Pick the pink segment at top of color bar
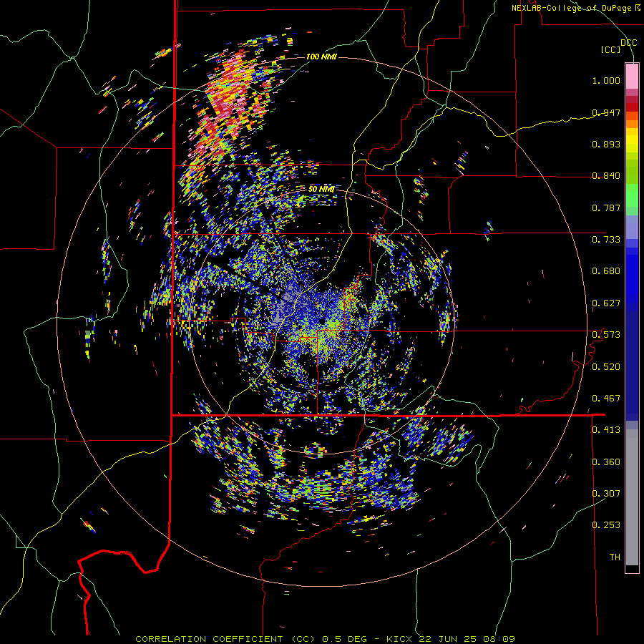This screenshot has height=644, width=644. tap(632, 77)
